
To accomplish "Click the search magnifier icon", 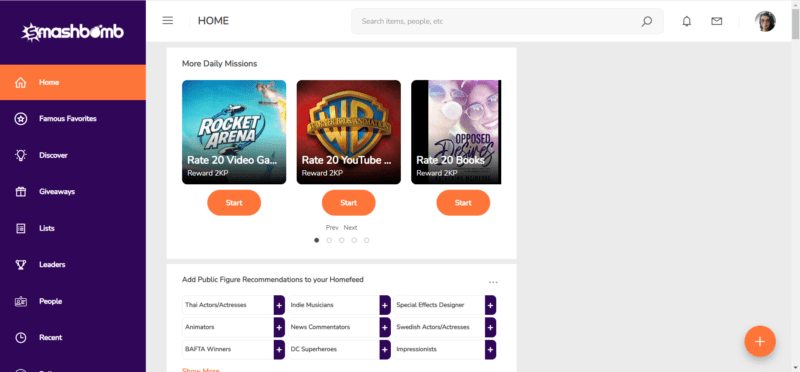I will (x=646, y=21).
